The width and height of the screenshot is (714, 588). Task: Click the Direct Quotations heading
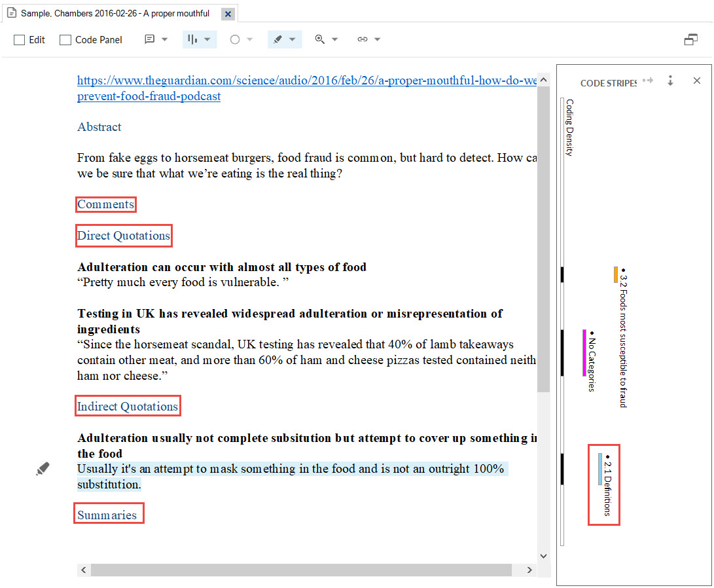pyautogui.click(x=124, y=236)
